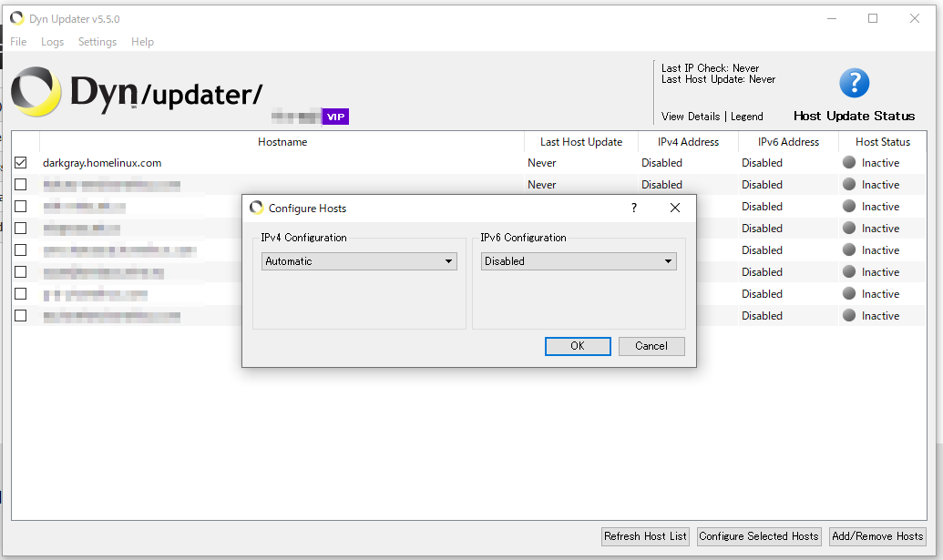Confirm with the OK button
This screenshot has height=560, width=943.
point(578,346)
